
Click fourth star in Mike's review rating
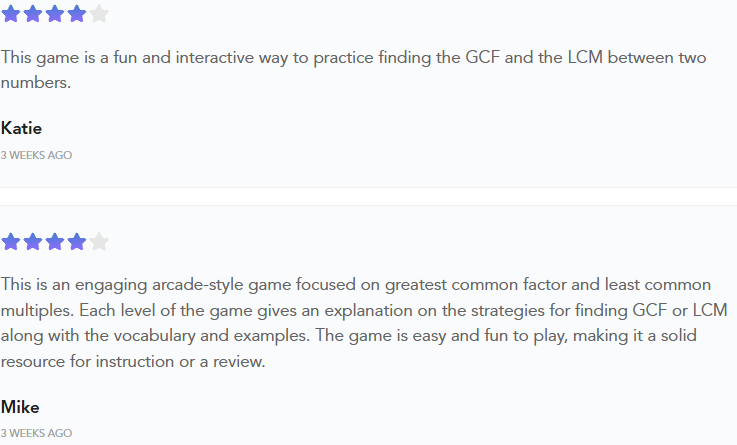[x=77, y=242]
